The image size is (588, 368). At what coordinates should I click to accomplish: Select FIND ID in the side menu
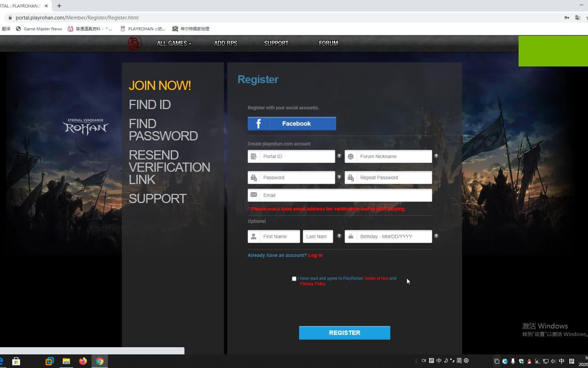(150, 105)
